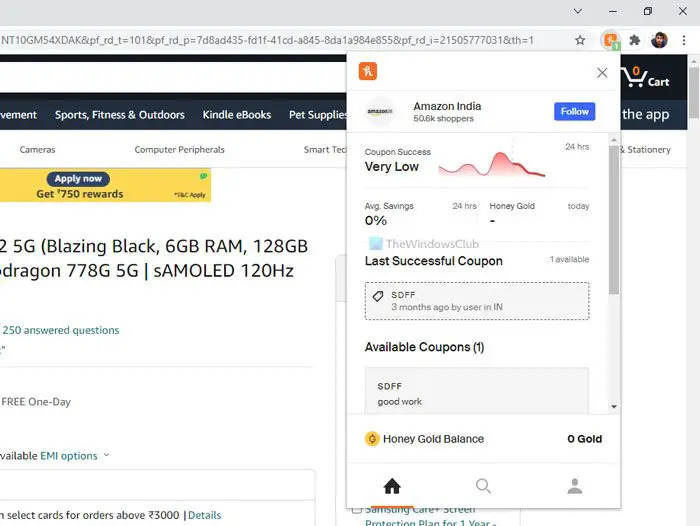Follow the Amazon India store
The image size is (700, 526).
[575, 111]
